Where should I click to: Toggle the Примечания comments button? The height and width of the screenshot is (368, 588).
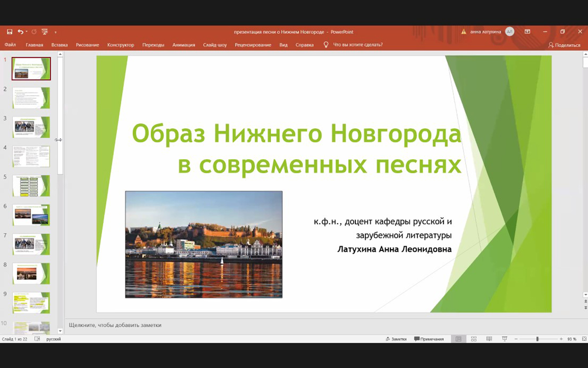429,339
